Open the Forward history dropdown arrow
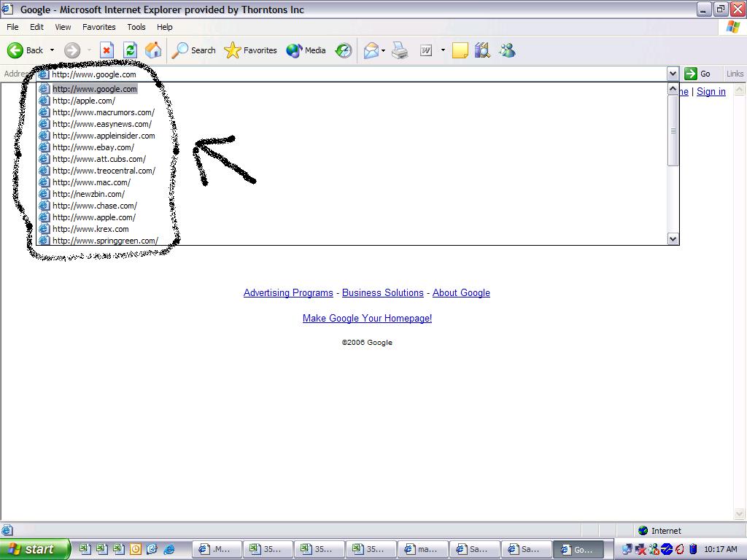Image resolution: width=747 pixels, height=560 pixels. [x=89, y=50]
